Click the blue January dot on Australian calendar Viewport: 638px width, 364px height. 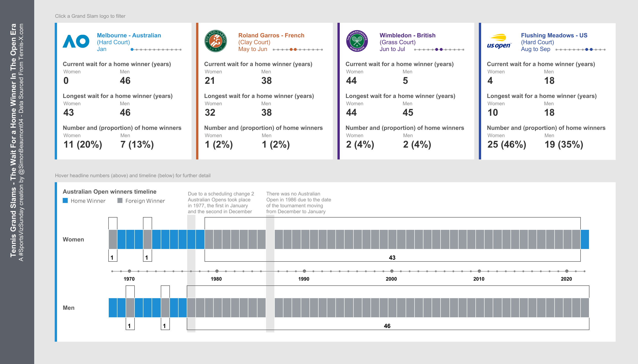coord(132,49)
